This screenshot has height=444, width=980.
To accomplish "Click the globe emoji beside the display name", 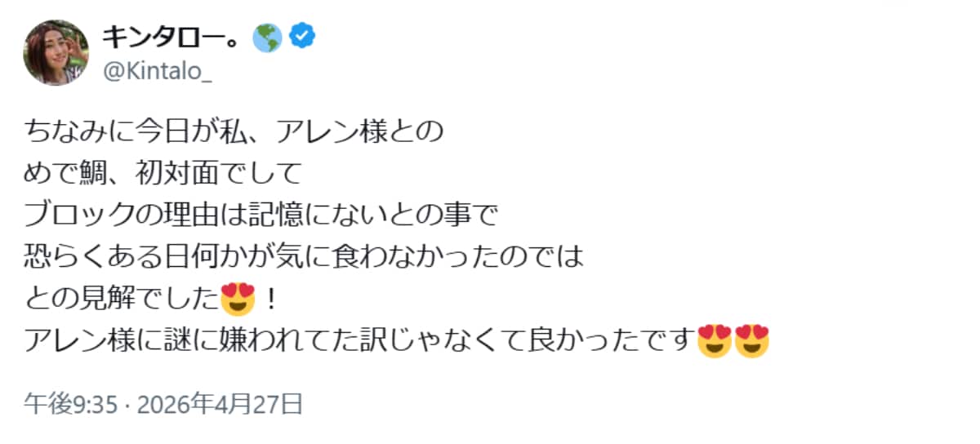I will pos(267,36).
